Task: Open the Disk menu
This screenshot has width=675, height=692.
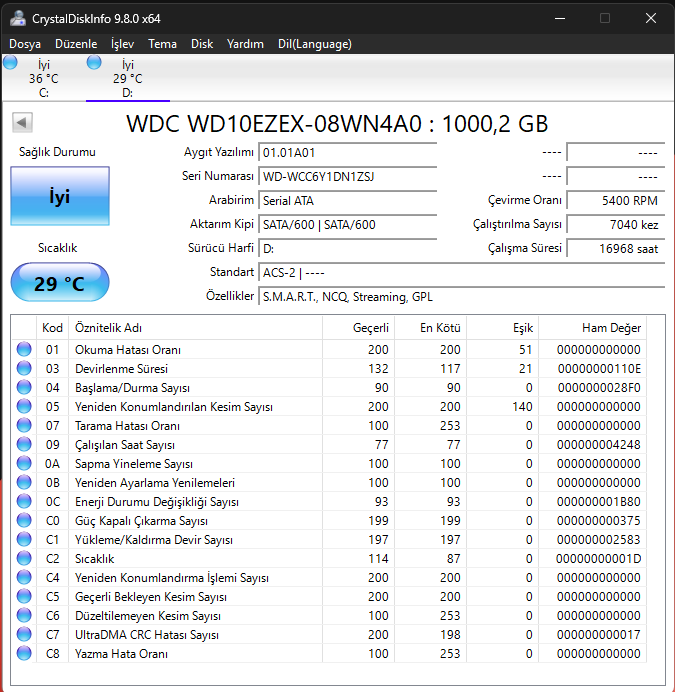Action: (x=202, y=44)
